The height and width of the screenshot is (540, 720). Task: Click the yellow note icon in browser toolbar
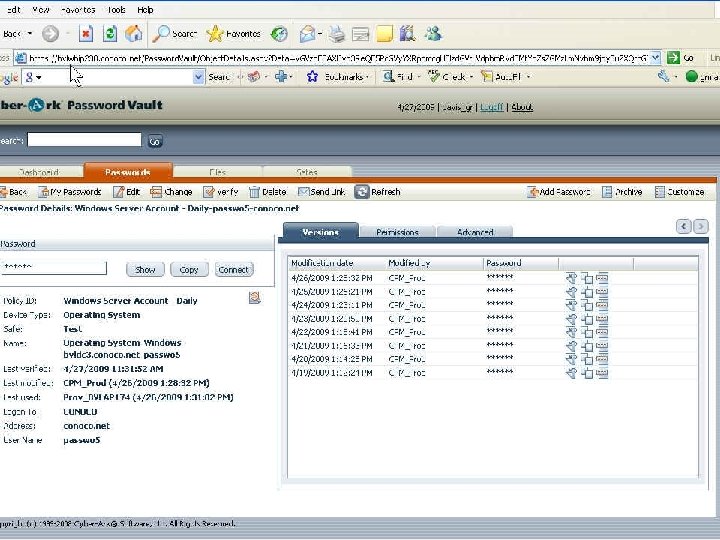(384, 34)
